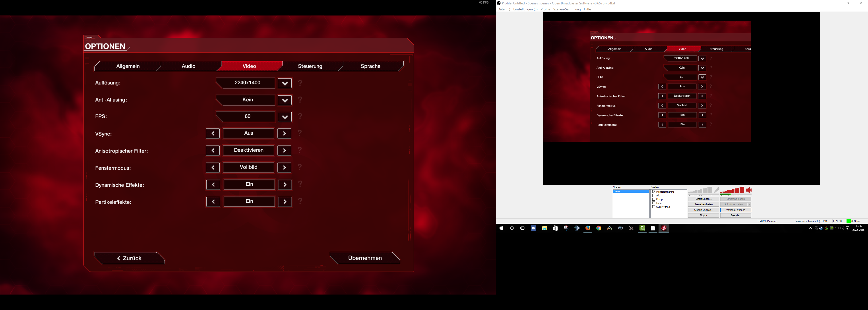Open the Anti-Aliasing dropdown arrow
The height and width of the screenshot is (310, 868).
point(285,100)
